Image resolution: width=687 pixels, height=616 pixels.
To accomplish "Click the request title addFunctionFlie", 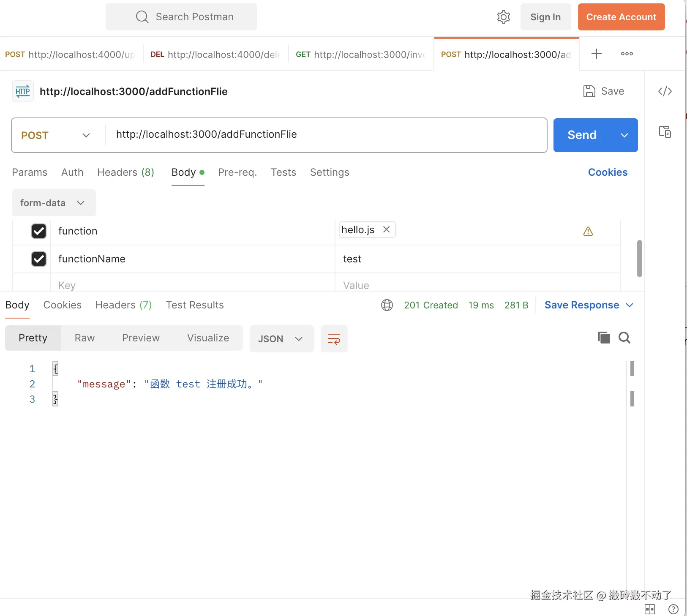I will pyautogui.click(x=134, y=92).
